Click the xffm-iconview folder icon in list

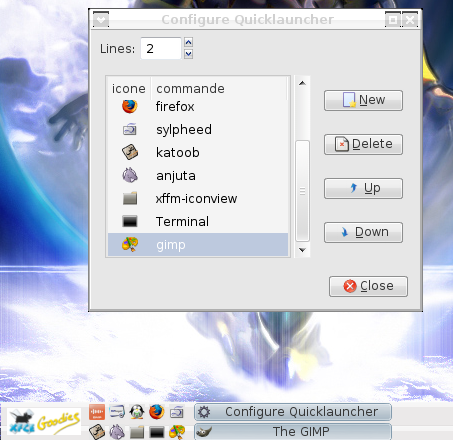(x=130, y=198)
